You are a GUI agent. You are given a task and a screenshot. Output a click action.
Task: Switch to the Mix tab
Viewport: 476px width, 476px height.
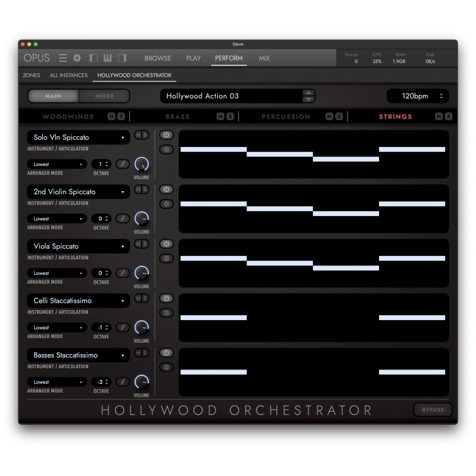264,58
